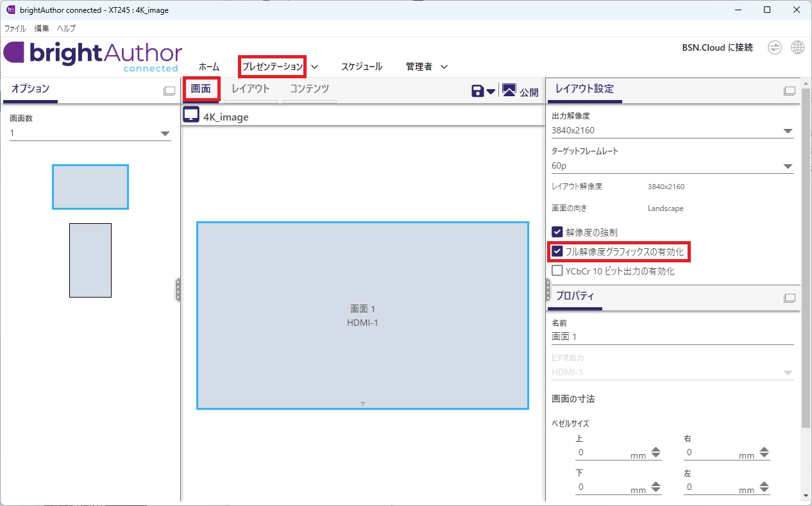The width and height of the screenshot is (812, 506).
Task: Select the portrait orientation thumbnail
Action: coord(90,260)
